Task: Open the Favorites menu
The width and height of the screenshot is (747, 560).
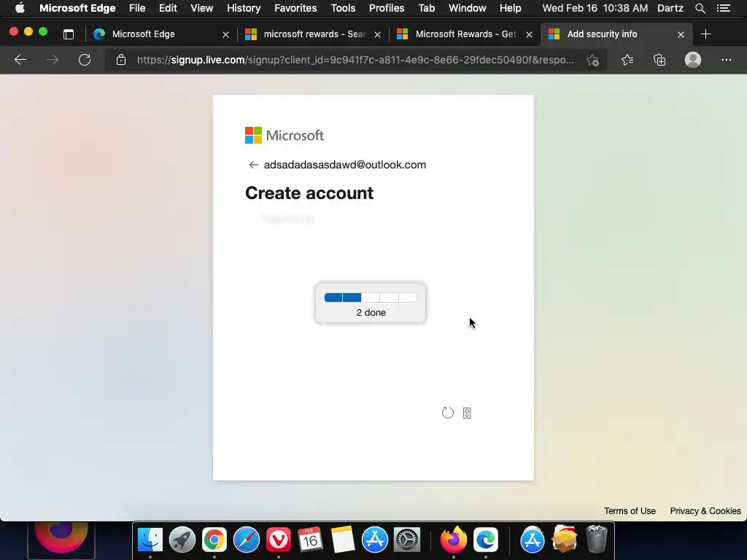Action: coord(295,8)
